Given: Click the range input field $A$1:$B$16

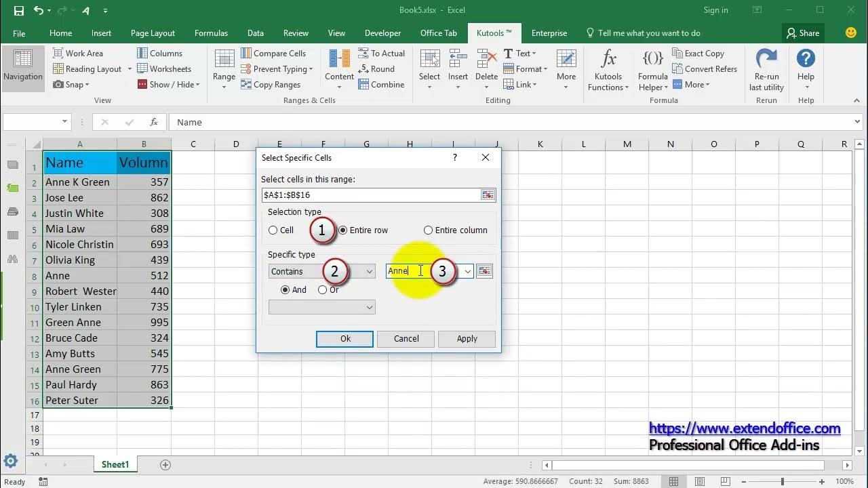Looking at the screenshot, I should 371,195.
